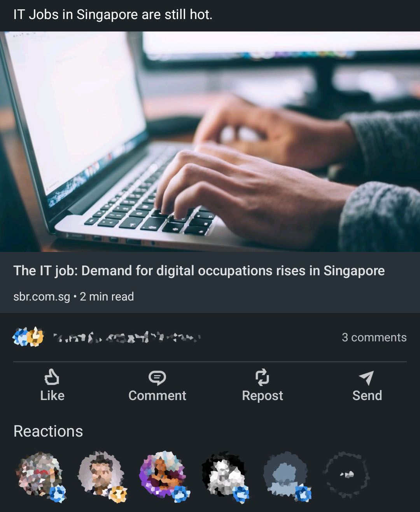Tap the Send paper plane icon
Screen dimensions: 420x512
click(x=367, y=377)
